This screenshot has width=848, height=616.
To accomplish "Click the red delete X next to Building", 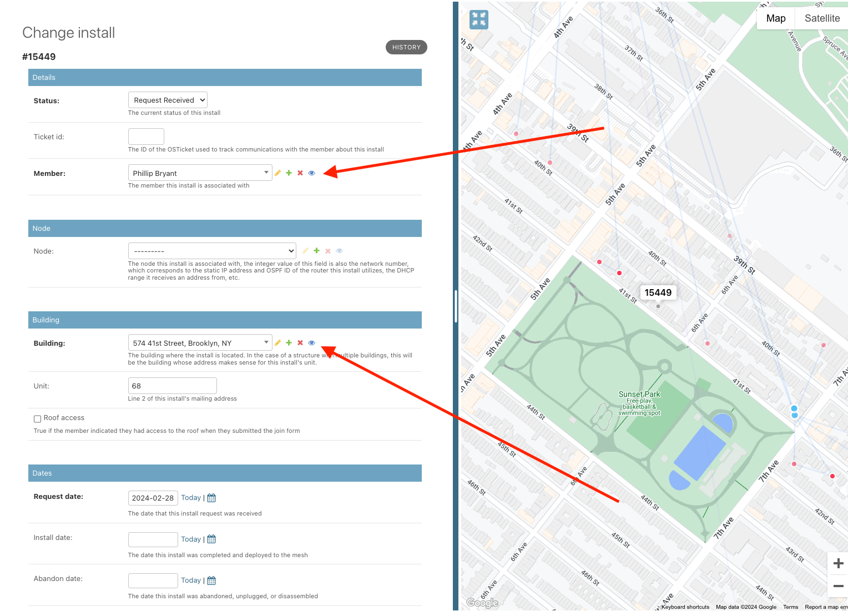I will coord(300,343).
